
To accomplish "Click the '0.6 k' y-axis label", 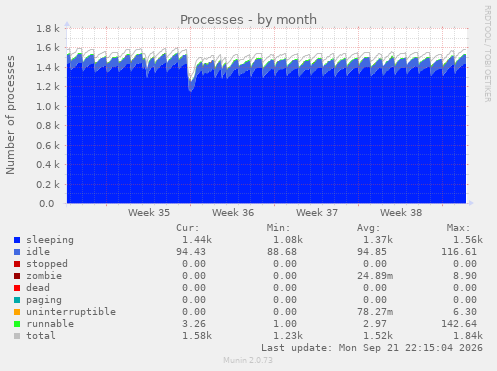I will click(48, 146).
